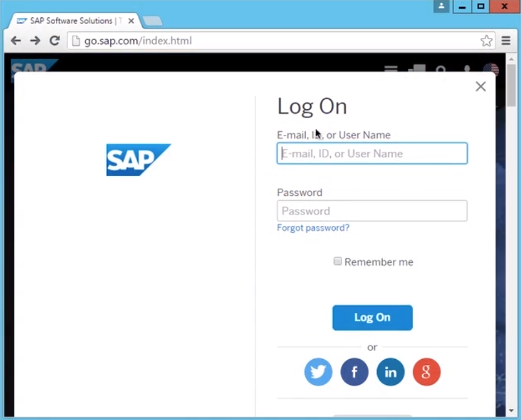This screenshot has width=521, height=420.
Task: Go back with the browser back arrow
Action: click(16, 41)
